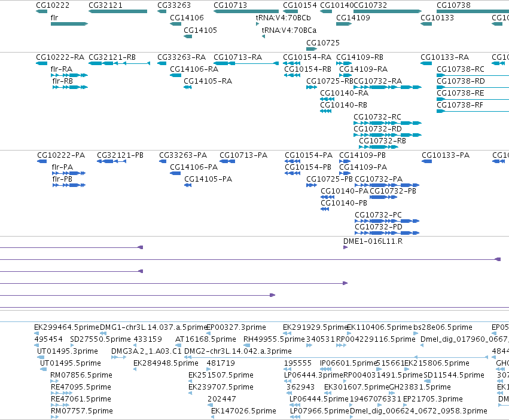Select transcript CG14106-RA
The image size is (509, 420).
[x=194, y=69]
